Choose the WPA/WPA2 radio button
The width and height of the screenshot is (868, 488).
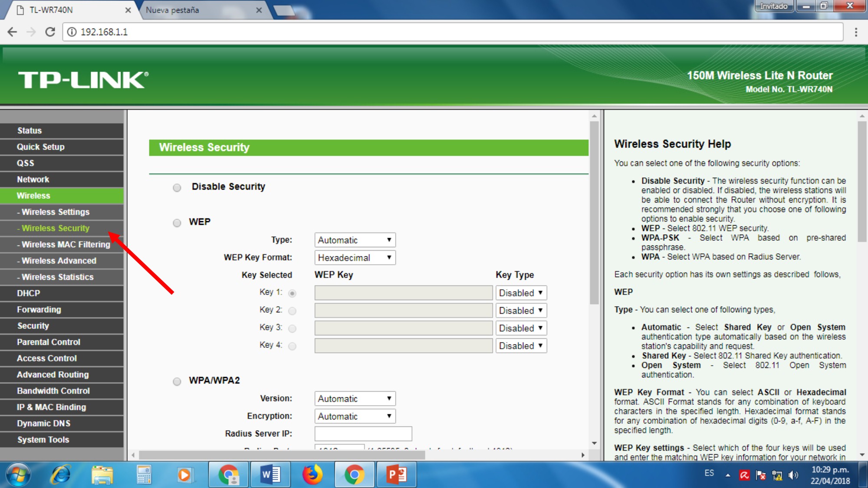coord(177,382)
